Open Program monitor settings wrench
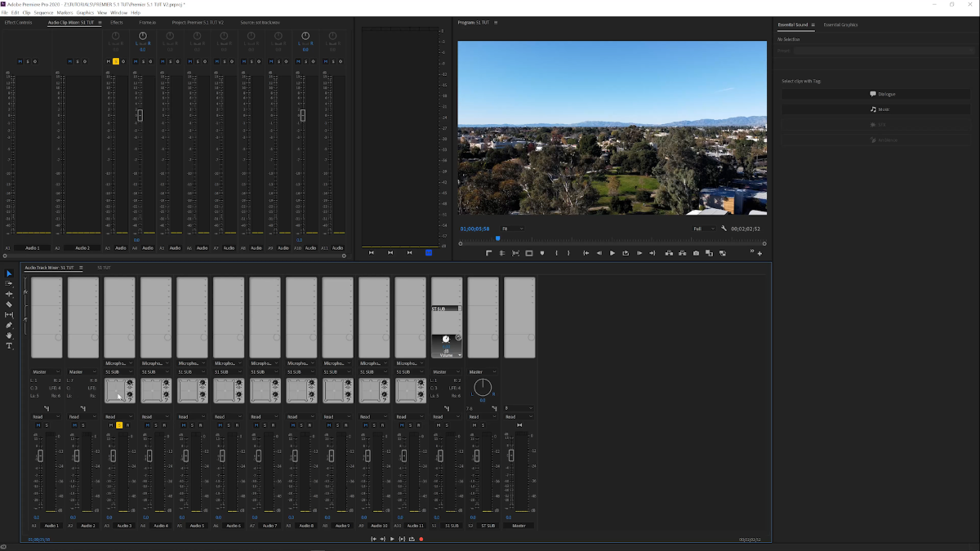Screen dimensions: 980x551 point(724,229)
